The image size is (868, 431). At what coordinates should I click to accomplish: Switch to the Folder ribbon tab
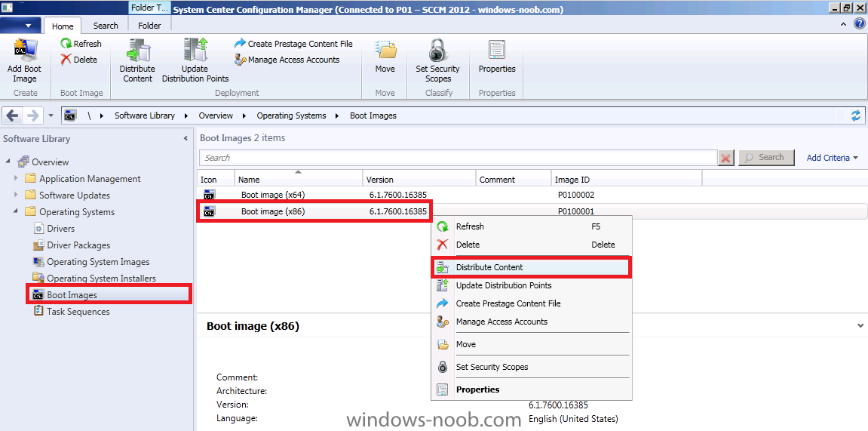149,26
